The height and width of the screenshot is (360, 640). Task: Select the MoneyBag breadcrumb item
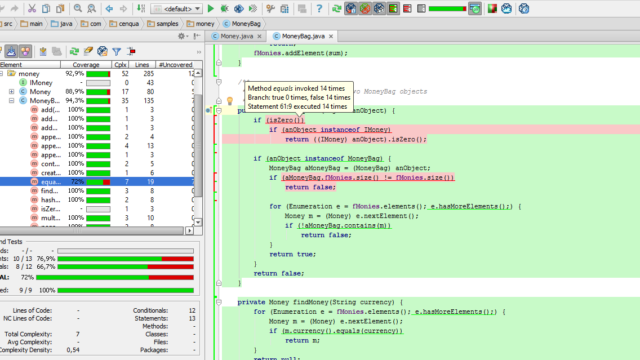click(x=242, y=24)
